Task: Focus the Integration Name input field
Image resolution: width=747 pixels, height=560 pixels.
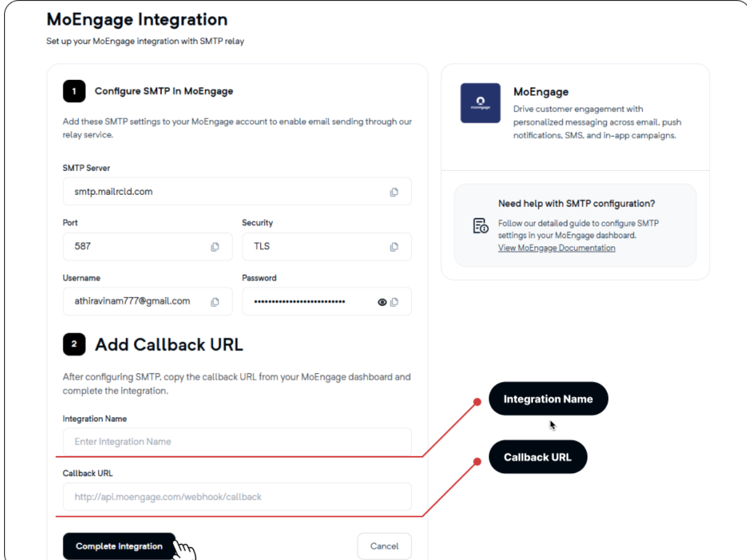Action: 237,442
